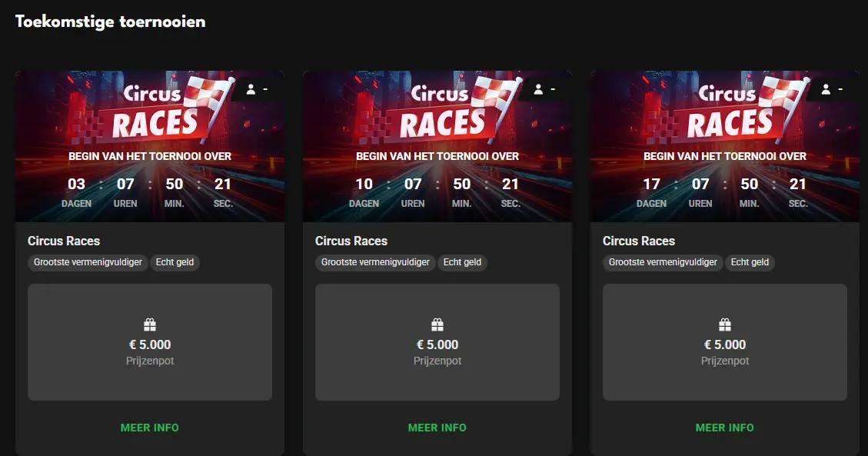Click MEER INFO on the rightmost tournament
The width and height of the screenshot is (868, 456).
pos(725,428)
